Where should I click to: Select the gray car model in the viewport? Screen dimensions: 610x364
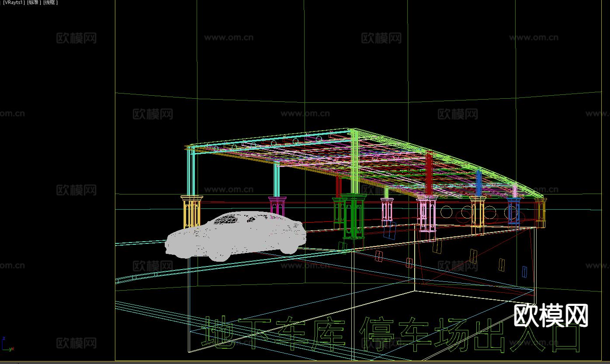[236, 236]
